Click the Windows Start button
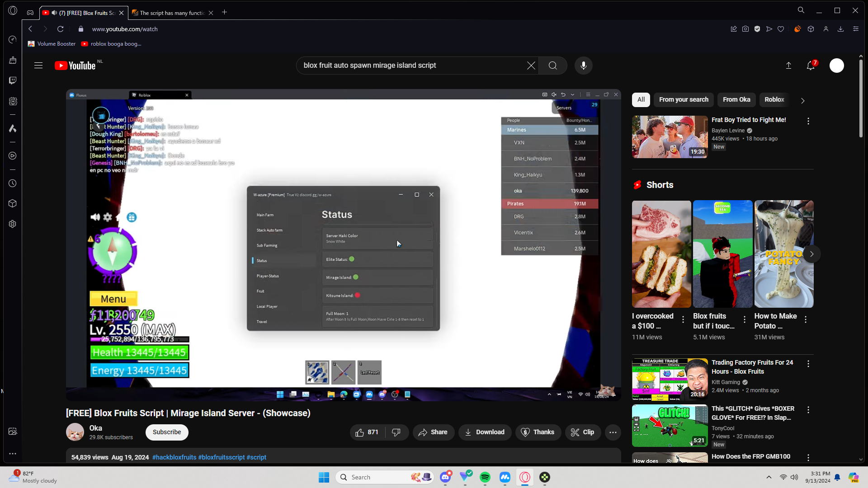The width and height of the screenshot is (868, 488). point(324,477)
